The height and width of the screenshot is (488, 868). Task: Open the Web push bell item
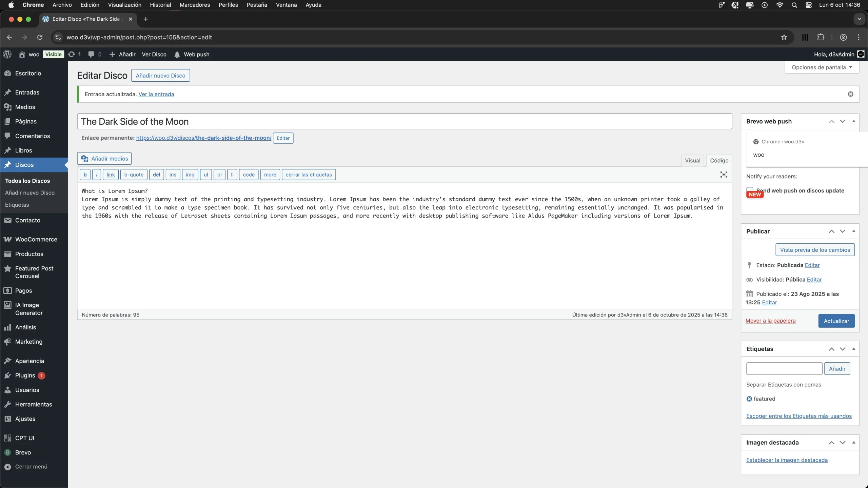coord(192,54)
